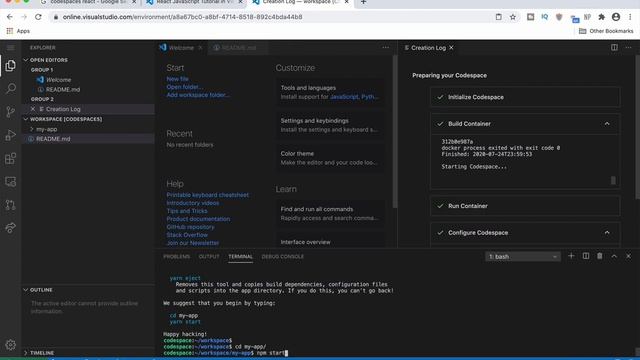This screenshot has height=360, width=640.
Task: Switch to the Terminal panel tab
Action: 240,257
